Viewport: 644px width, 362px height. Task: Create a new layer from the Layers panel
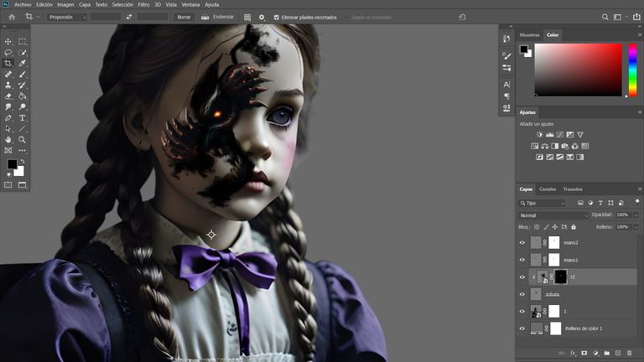click(618, 353)
